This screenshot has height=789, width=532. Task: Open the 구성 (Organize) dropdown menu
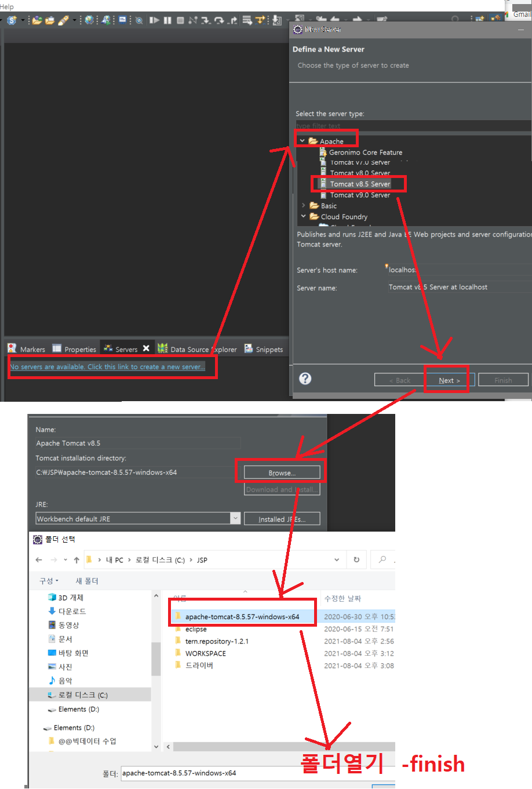tap(49, 581)
